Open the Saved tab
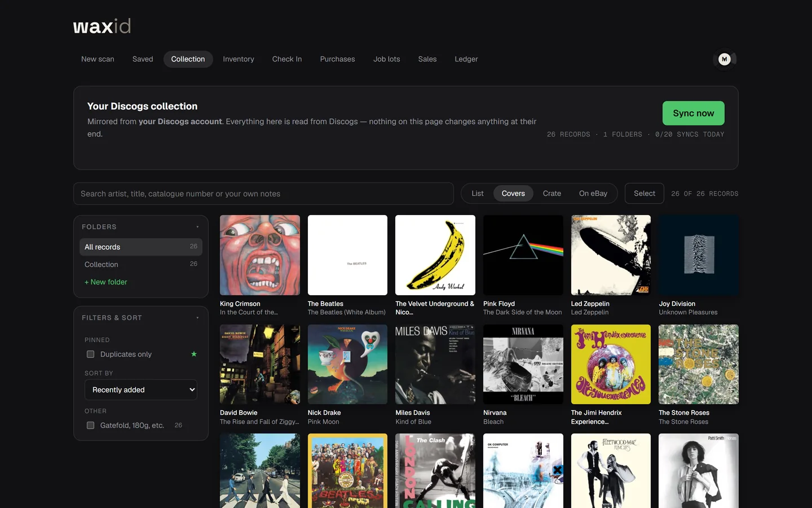This screenshot has height=508, width=812. (x=143, y=59)
